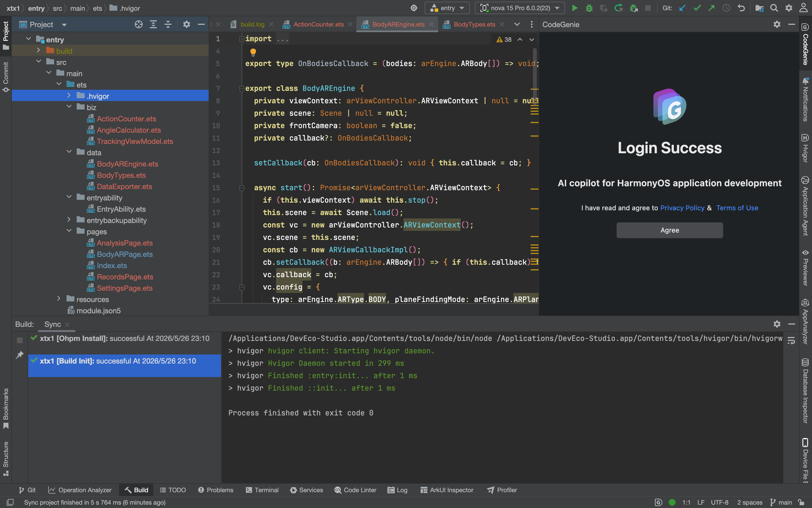Expand the .hvigor folder

[69, 96]
